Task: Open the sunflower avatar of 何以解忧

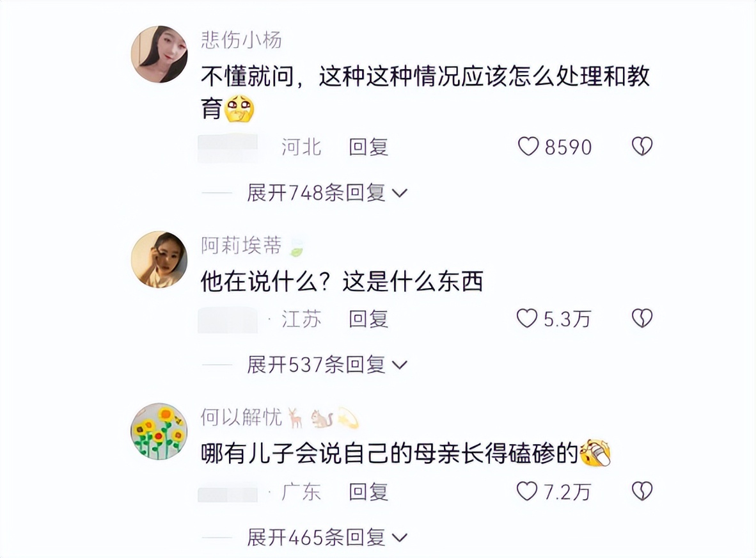Action: (x=160, y=431)
